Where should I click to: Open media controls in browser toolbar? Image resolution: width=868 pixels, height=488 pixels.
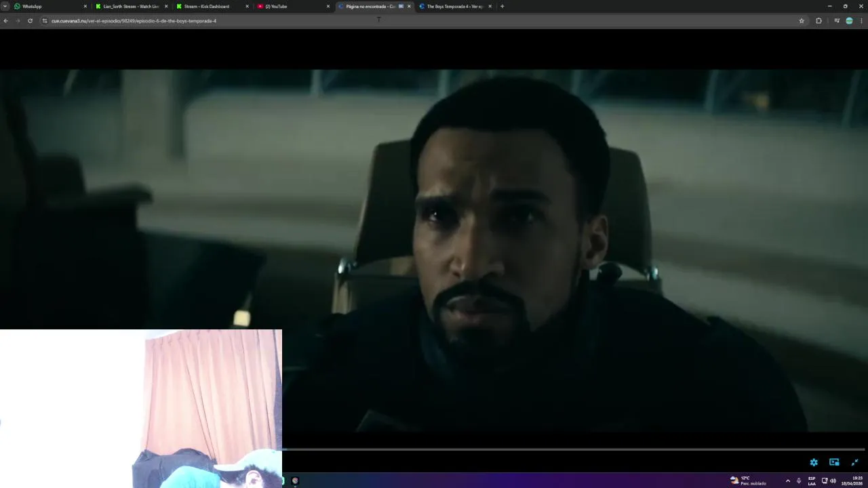[837, 21]
